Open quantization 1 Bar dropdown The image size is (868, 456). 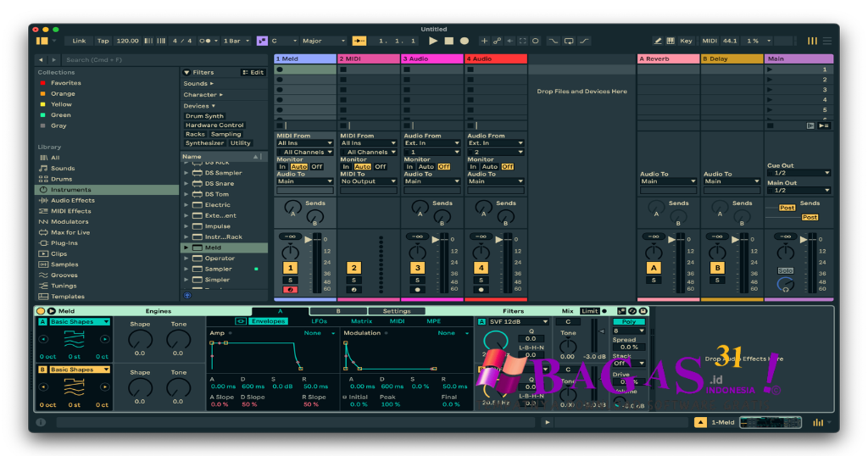(236, 41)
